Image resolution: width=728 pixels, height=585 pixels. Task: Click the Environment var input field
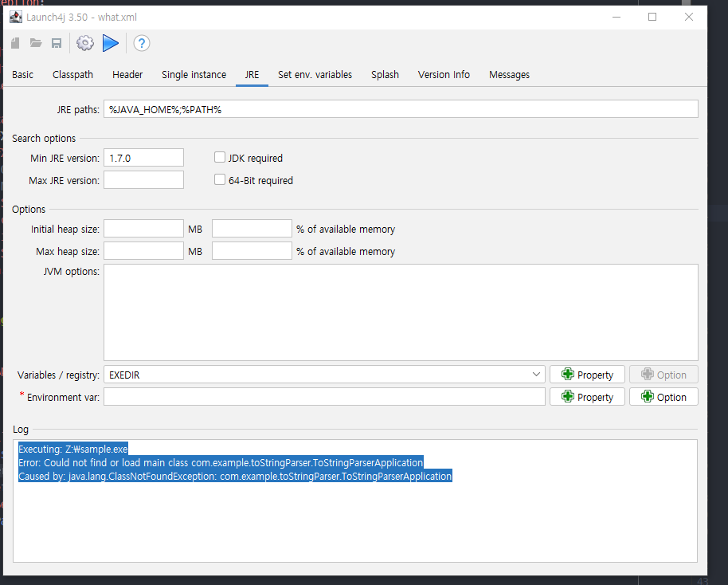point(324,397)
